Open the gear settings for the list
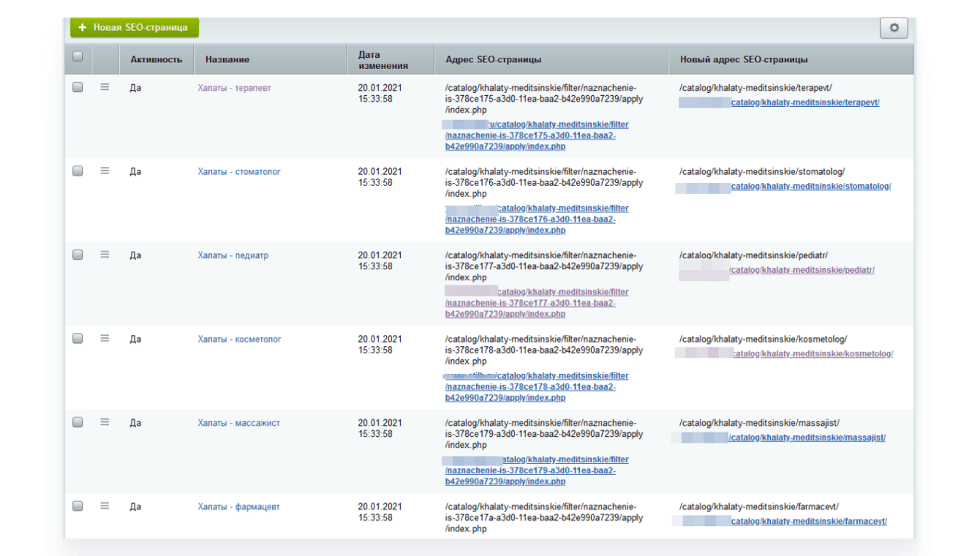Viewport: 980px width, 556px height. pyautogui.click(x=894, y=28)
